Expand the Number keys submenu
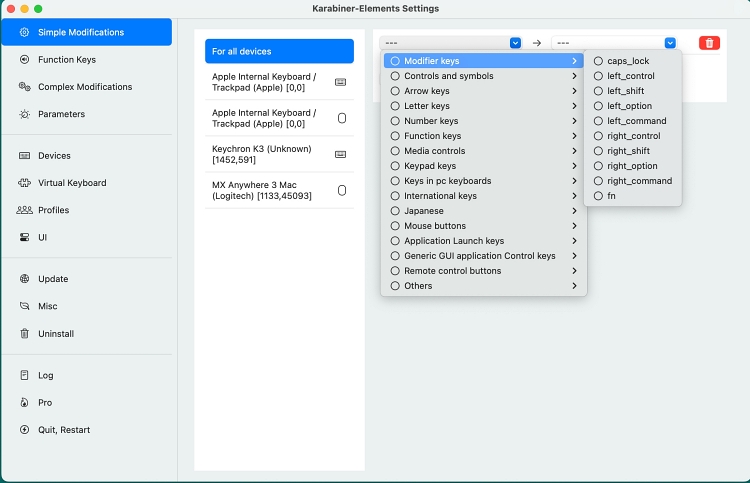This screenshot has height=483, width=750. (x=484, y=121)
